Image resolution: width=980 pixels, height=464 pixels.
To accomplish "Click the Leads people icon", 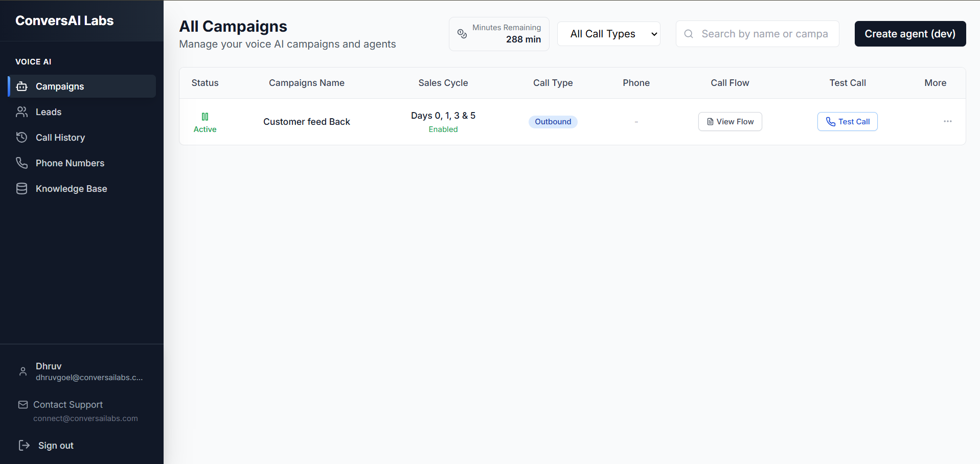I will (21, 112).
